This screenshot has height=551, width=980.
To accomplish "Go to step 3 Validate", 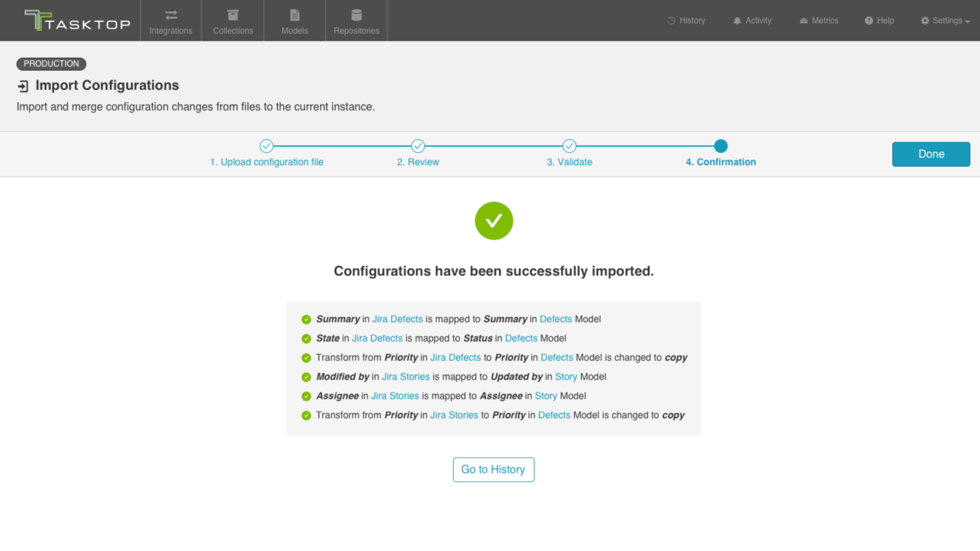I will [x=569, y=162].
